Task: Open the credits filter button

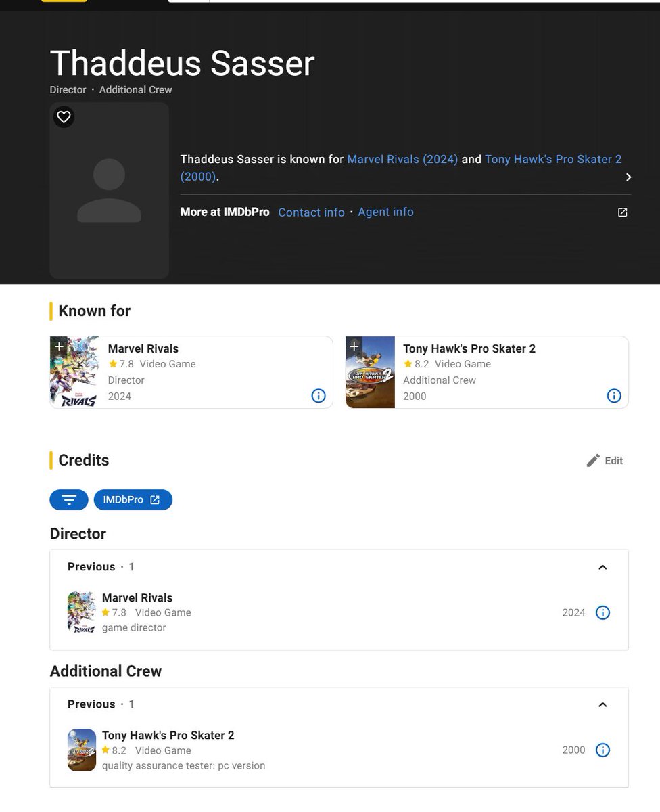Action: [x=69, y=499]
